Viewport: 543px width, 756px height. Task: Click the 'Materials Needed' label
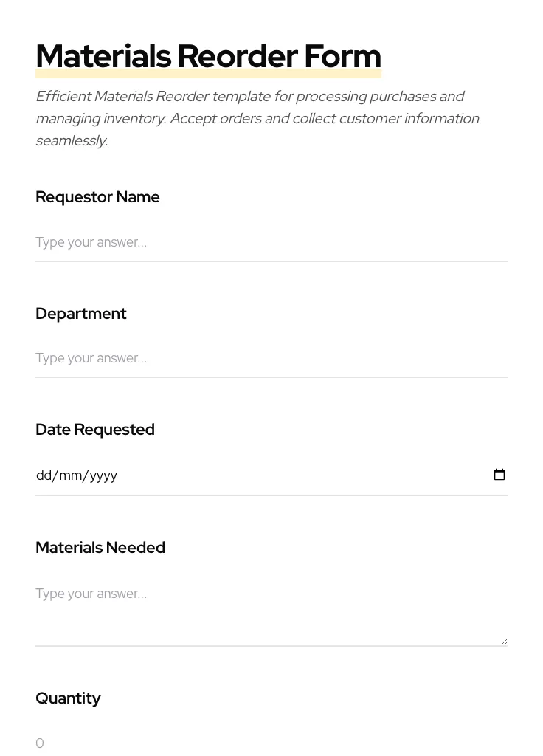[x=100, y=548]
